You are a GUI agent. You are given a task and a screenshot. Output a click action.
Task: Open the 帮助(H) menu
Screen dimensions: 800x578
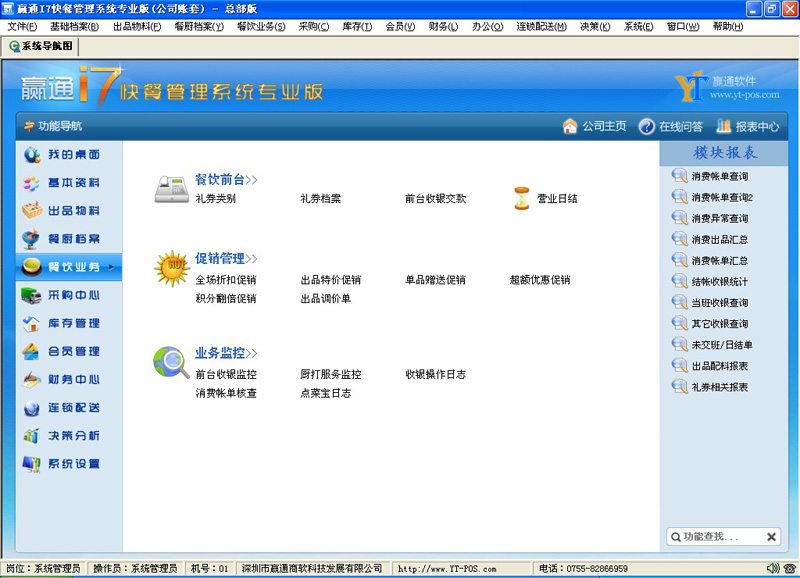728,27
